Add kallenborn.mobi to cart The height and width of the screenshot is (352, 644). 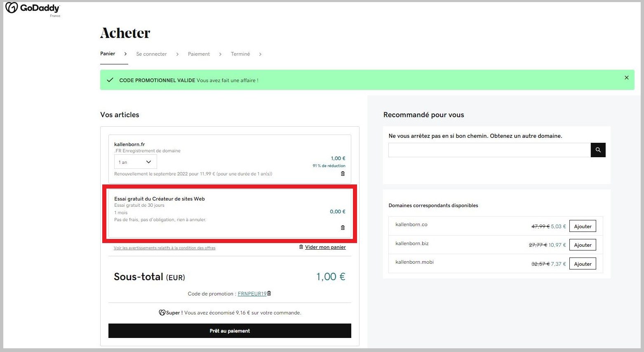[x=583, y=264]
